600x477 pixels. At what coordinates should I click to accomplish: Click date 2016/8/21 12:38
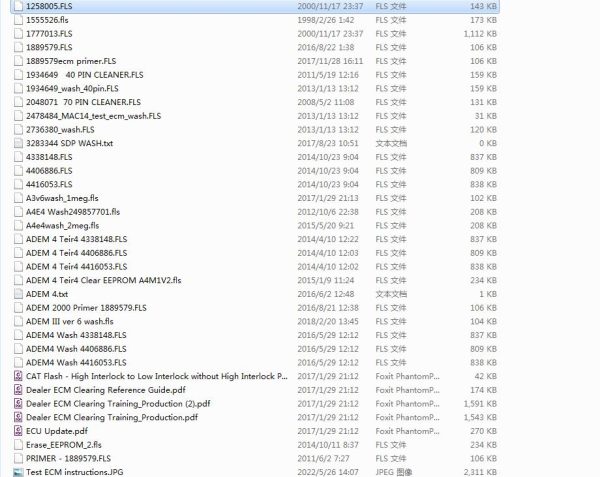click(x=328, y=308)
